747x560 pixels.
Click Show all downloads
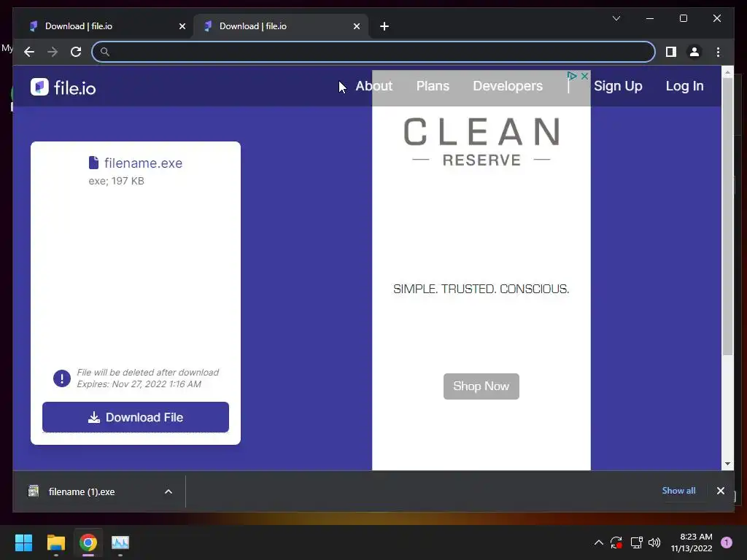pos(678,491)
